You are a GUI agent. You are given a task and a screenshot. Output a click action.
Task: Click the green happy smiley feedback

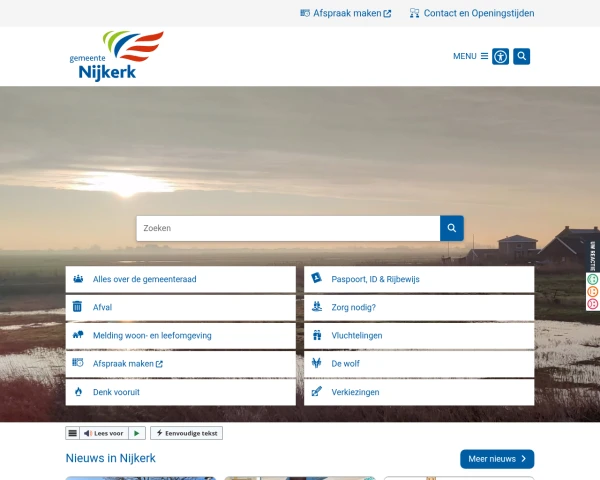click(x=593, y=279)
